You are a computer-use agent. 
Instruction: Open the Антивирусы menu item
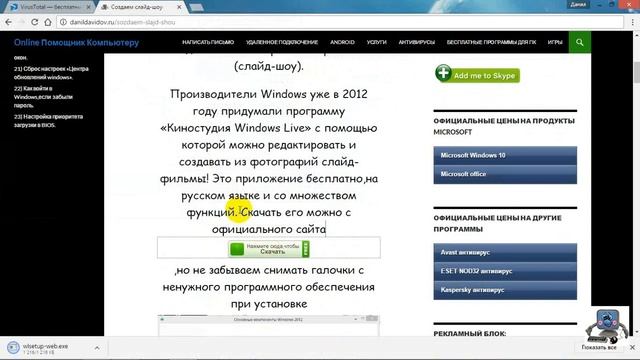416,42
